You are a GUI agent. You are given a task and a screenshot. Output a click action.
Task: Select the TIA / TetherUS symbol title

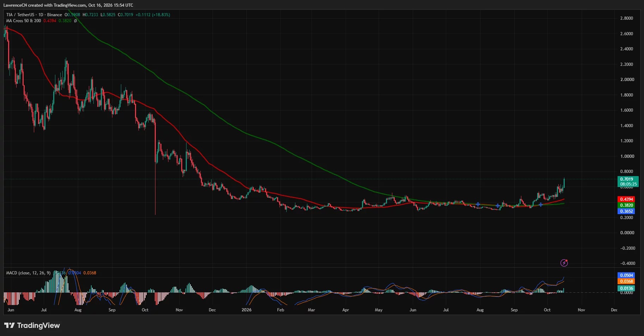pyautogui.click(x=20, y=15)
